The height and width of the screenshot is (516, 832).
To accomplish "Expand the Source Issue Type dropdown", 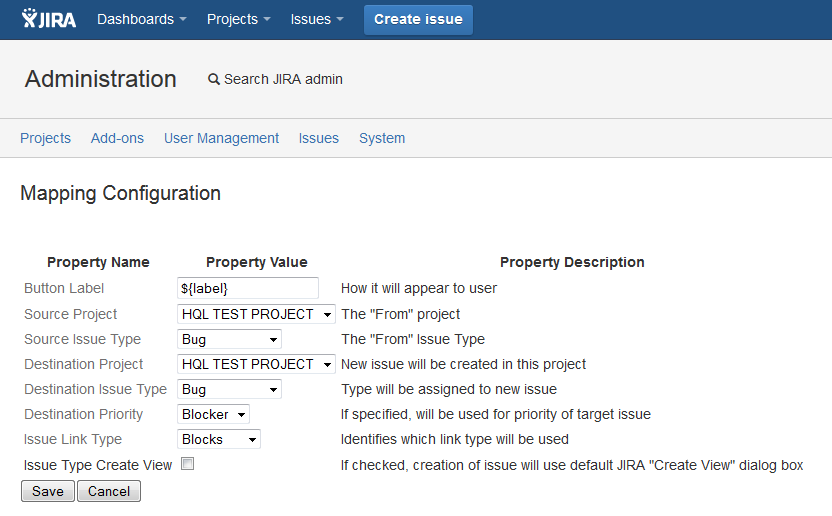I will (x=229, y=339).
